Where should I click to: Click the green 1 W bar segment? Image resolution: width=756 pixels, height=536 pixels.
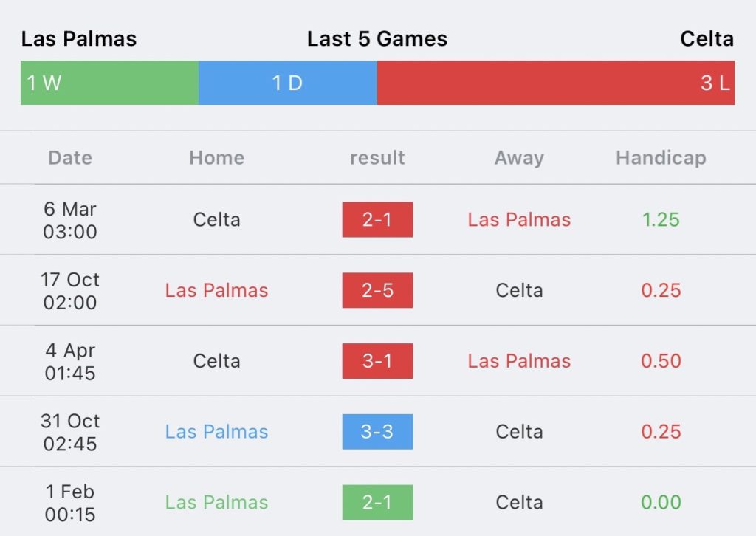coord(109,83)
